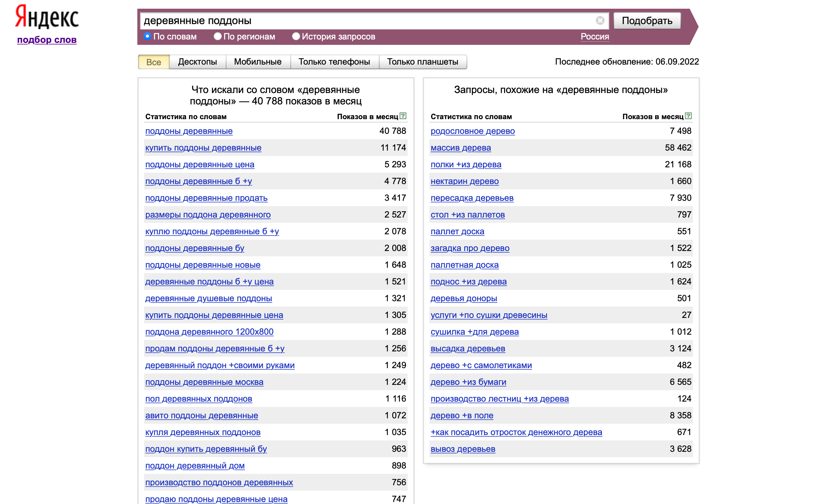This screenshot has width=828, height=504.
Task: Open 'поддоны деревянные' query link
Action: pos(189,131)
